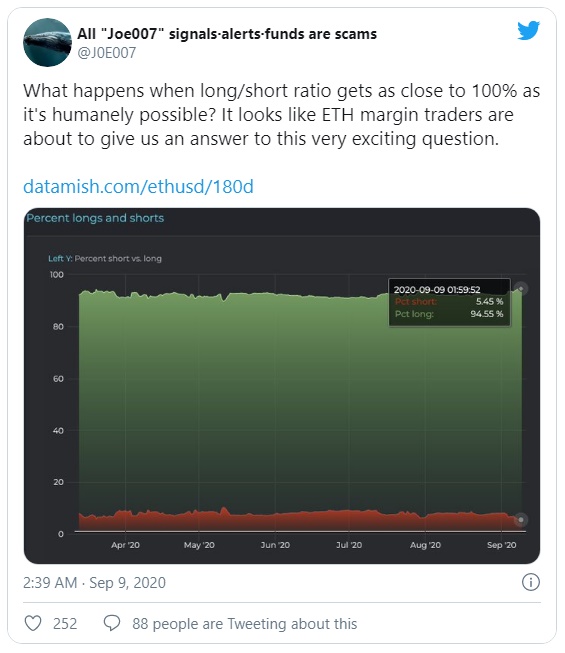Click the Apr '20 axis label
This screenshot has width=565, height=653.
(125, 545)
